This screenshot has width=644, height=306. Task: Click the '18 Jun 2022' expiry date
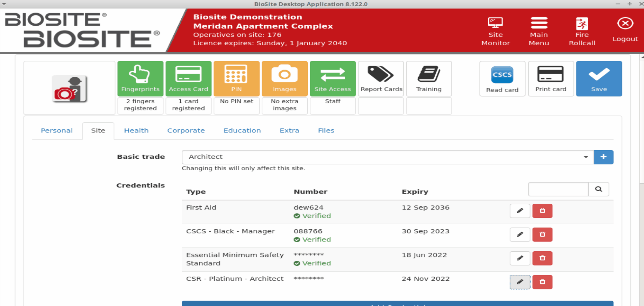click(424, 255)
